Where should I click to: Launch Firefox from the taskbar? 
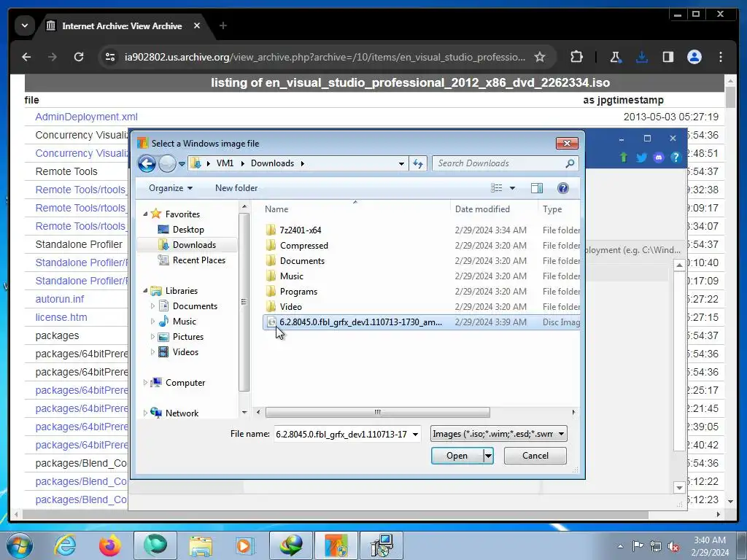click(x=109, y=545)
